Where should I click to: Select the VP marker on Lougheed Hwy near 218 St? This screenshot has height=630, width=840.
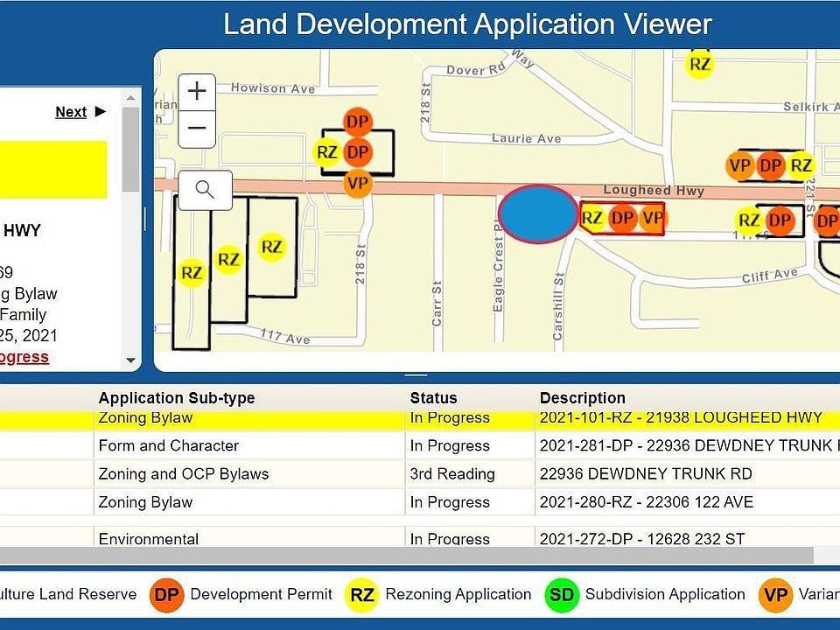[357, 184]
